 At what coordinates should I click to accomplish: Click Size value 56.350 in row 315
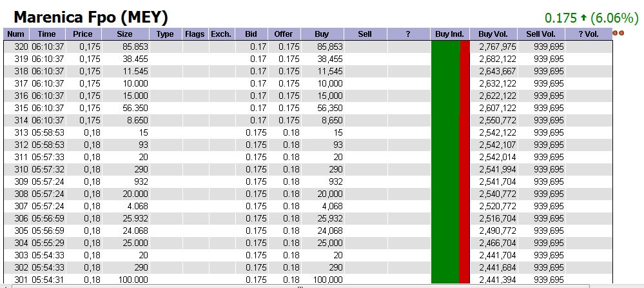click(135, 108)
